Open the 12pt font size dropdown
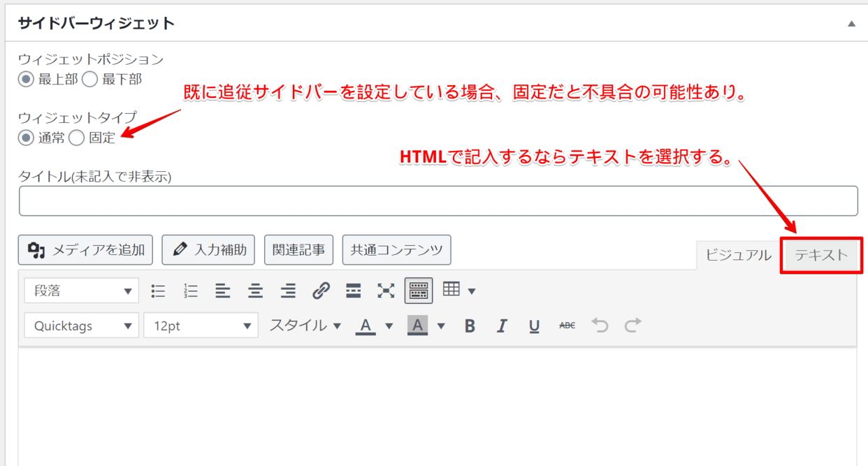868x466 pixels. (x=201, y=325)
